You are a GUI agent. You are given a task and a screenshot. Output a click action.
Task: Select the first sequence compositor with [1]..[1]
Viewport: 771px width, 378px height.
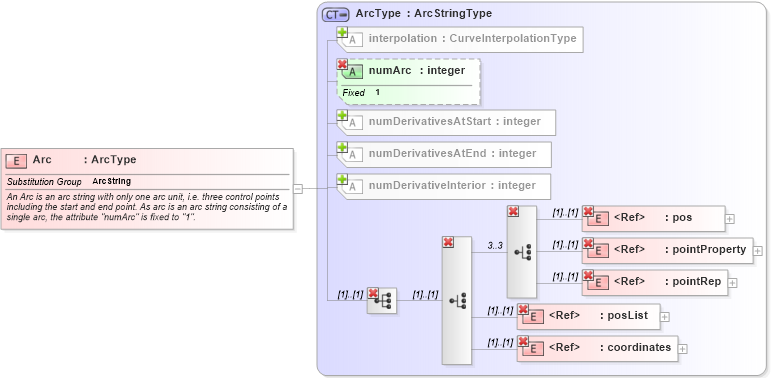point(382,301)
